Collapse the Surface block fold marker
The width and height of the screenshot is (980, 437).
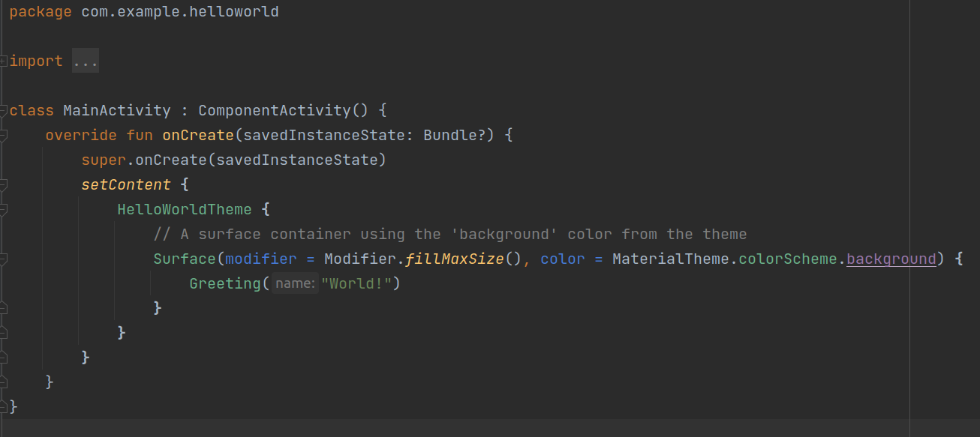click(x=4, y=259)
